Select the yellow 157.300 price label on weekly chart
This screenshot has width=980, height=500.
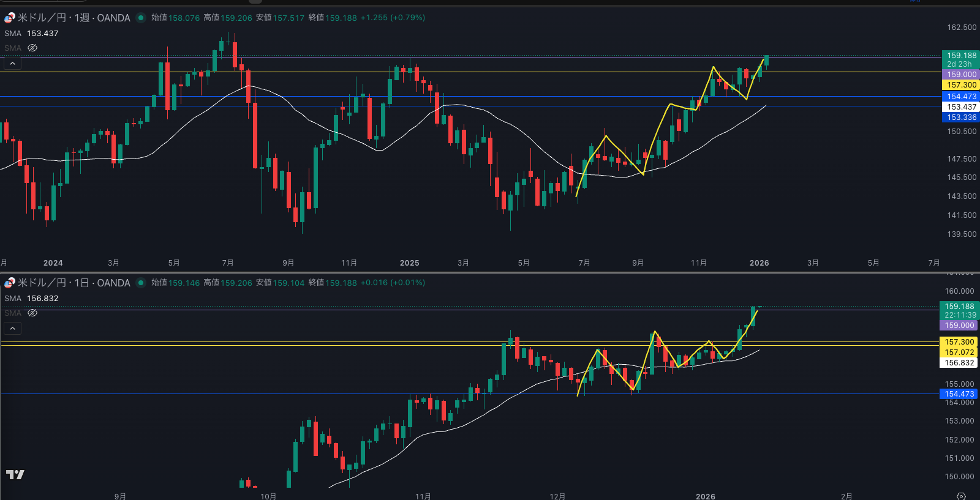(x=961, y=85)
